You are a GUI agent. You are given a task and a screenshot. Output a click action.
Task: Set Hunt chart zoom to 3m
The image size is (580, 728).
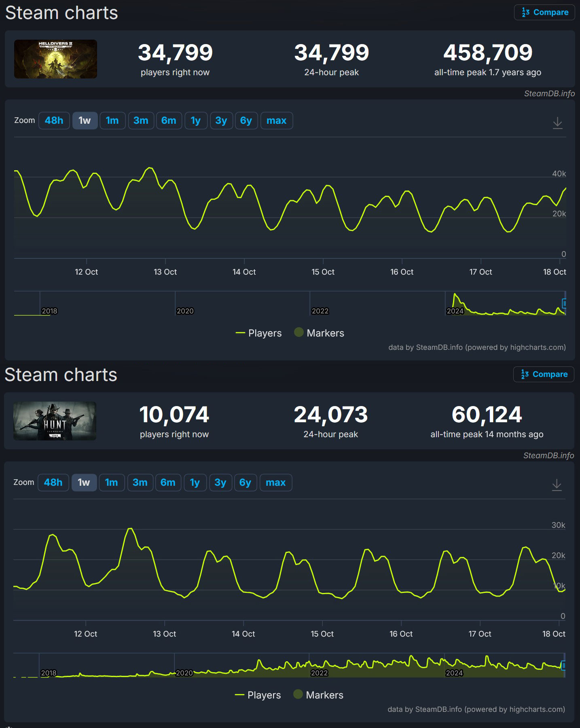[x=140, y=483]
